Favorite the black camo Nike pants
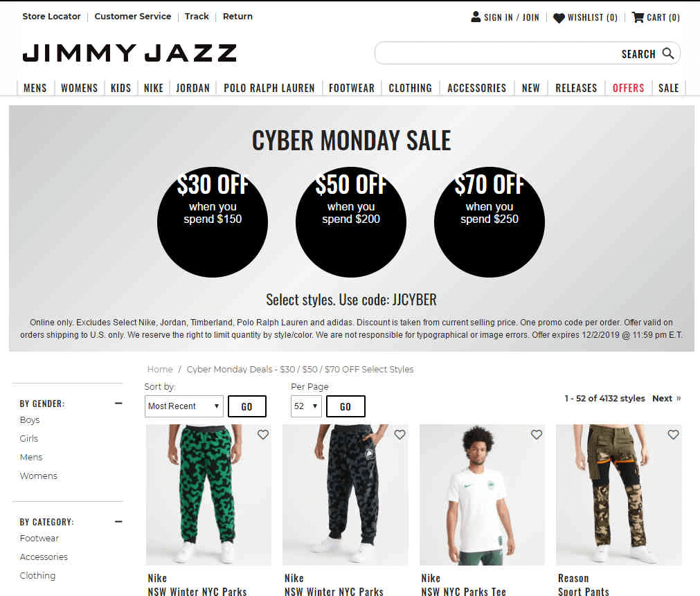 coord(400,435)
